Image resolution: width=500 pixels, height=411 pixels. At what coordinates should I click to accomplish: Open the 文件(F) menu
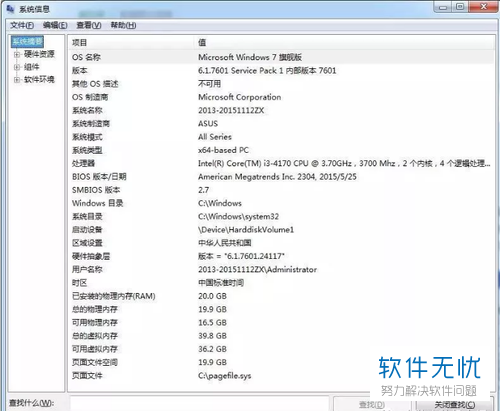[22, 25]
